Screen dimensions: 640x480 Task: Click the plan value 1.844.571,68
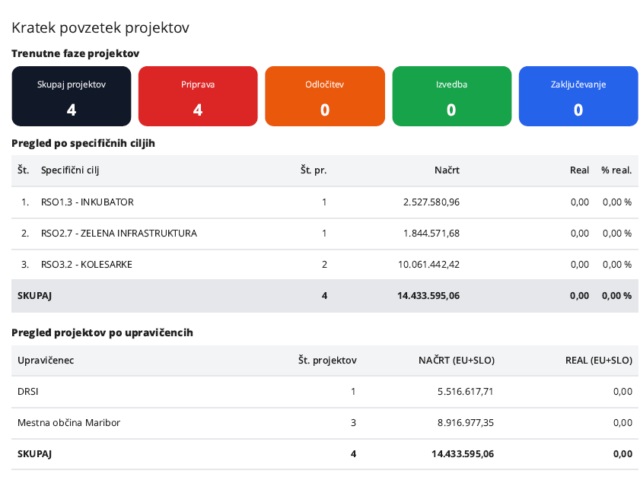click(431, 233)
